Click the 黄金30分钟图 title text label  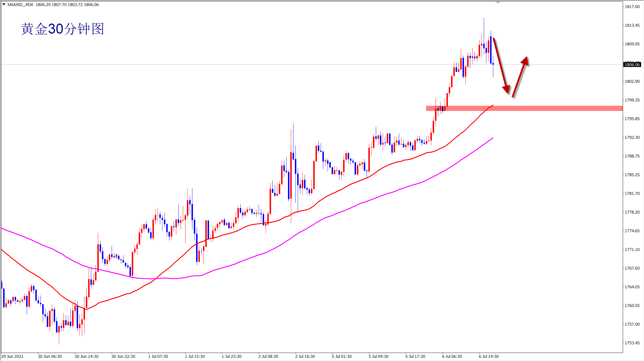point(62,29)
